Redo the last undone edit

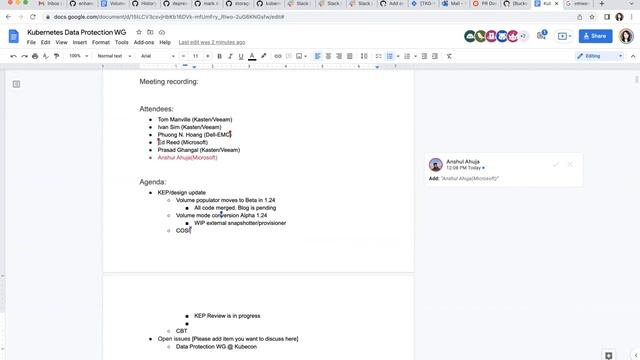(x=24, y=56)
